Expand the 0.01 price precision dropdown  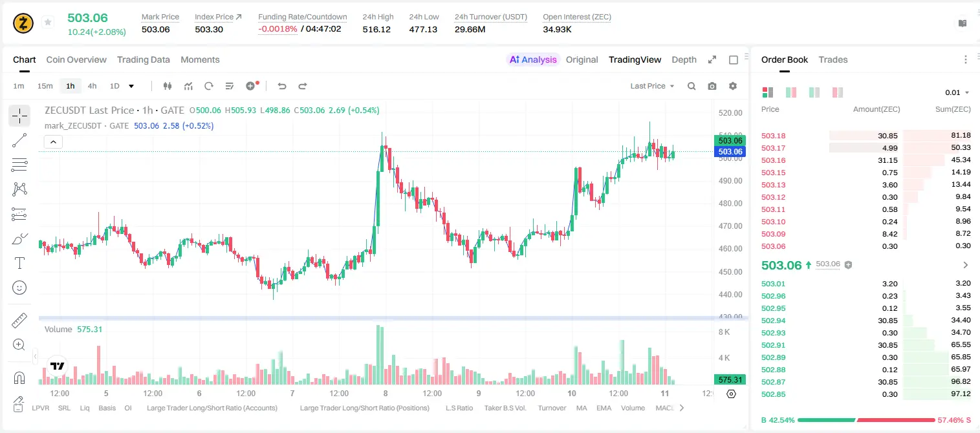pyautogui.click(x=957, y=92)
